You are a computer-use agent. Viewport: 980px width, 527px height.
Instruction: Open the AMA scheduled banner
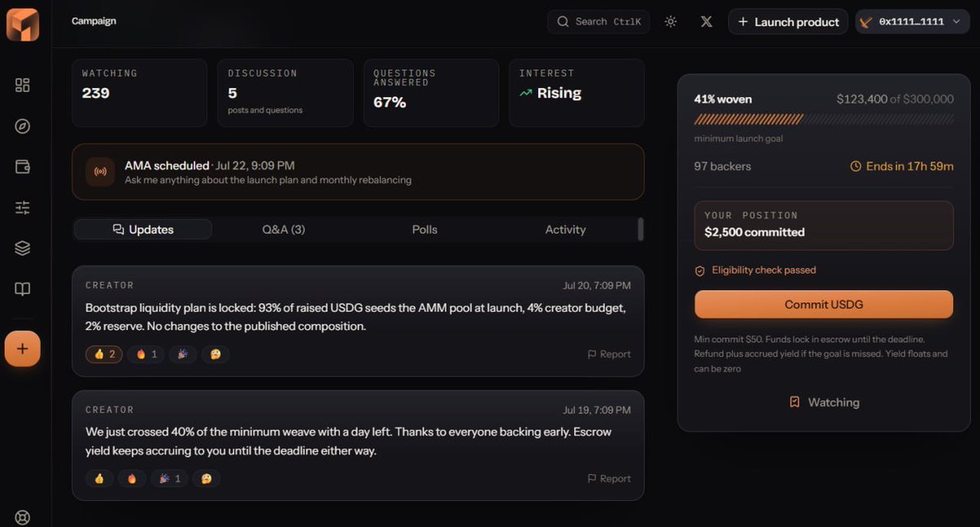pos(358,172)
